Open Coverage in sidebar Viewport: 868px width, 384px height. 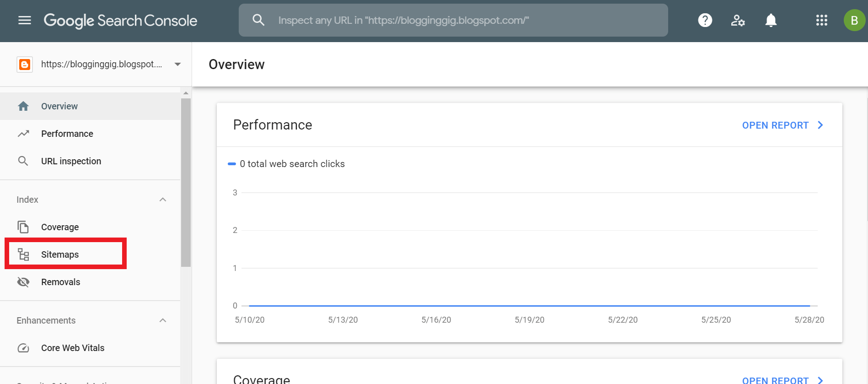pos(90,227)
